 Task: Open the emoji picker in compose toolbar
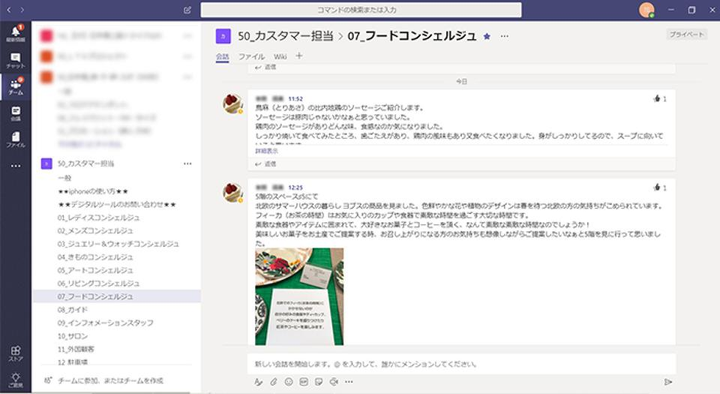coord(288,382)
